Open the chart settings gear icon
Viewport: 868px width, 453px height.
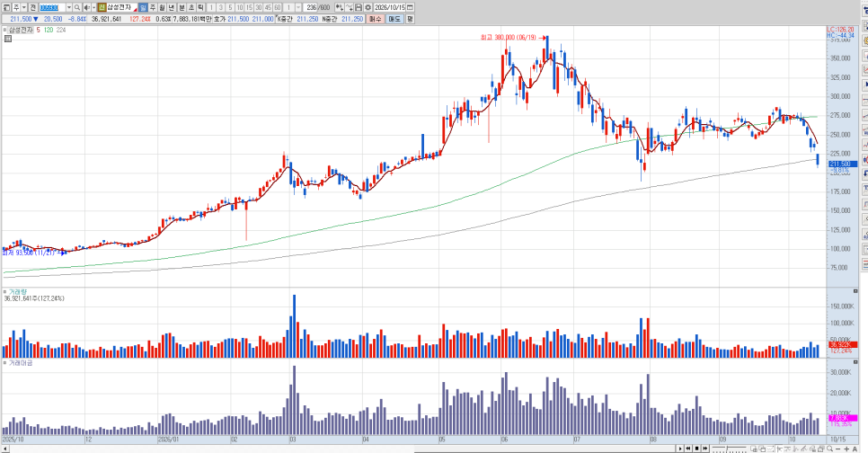pos(368,7)
